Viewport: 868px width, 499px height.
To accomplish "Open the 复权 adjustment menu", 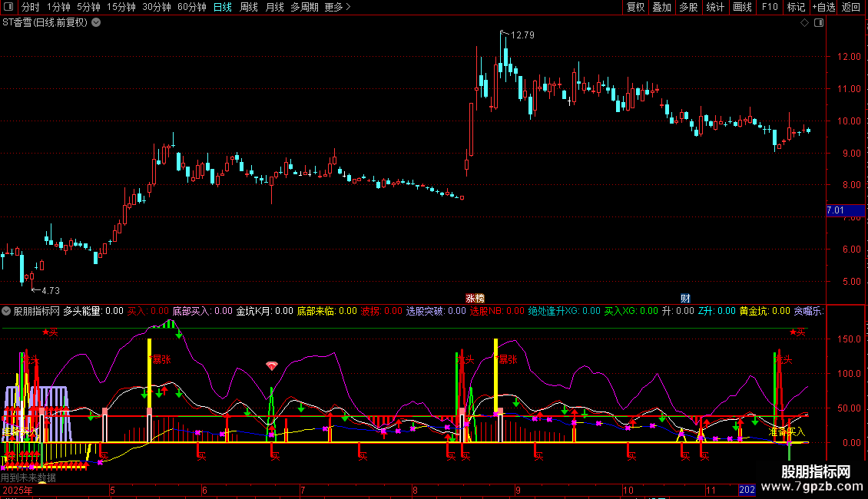I will pos(636,8).
